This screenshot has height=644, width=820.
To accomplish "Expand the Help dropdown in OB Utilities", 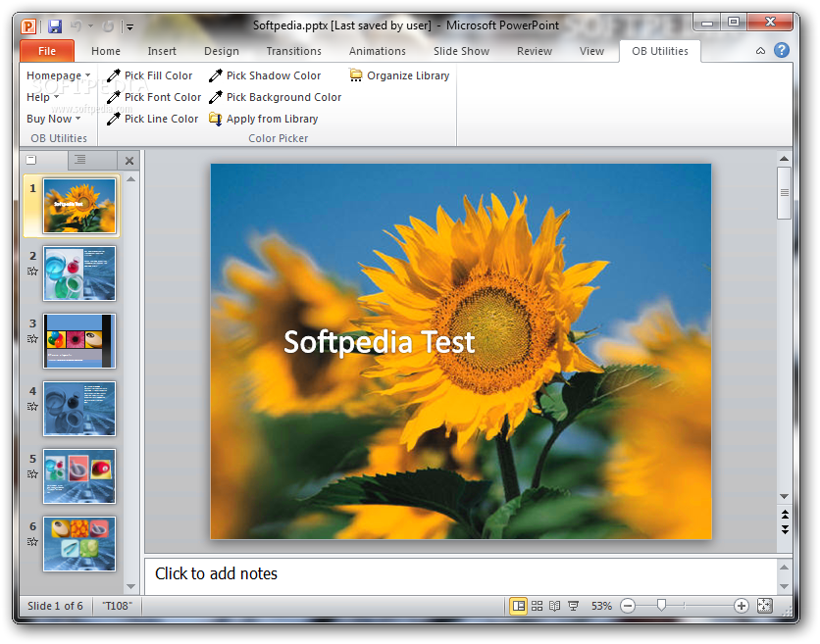I will [x=42, y=97].
